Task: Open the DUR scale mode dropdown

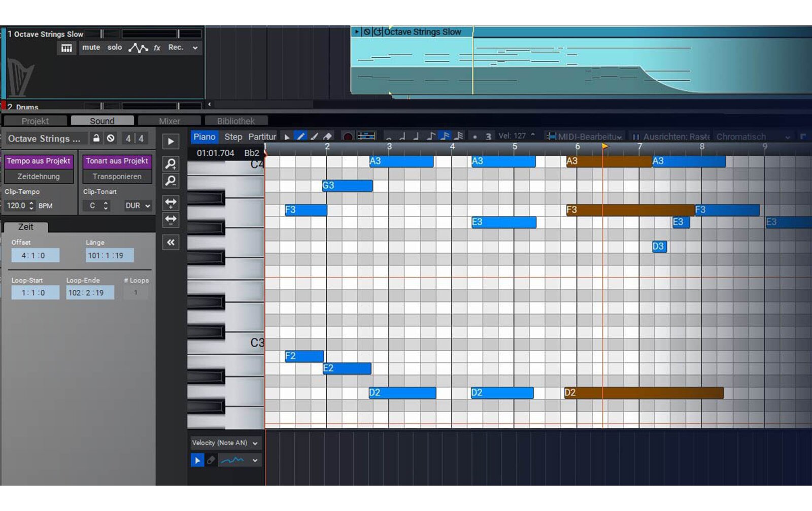Action: tap(138, 206)
